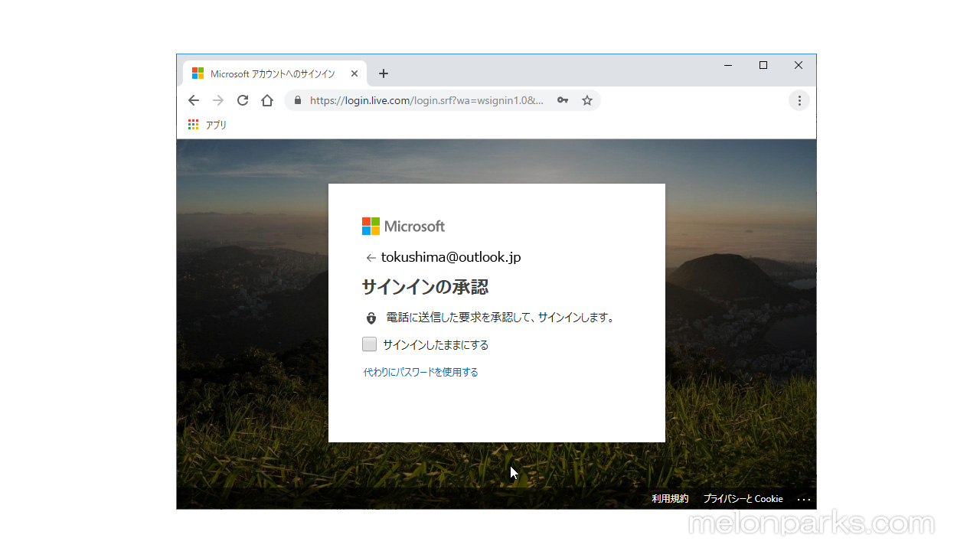Reload the page with the refresh icon
Image resolution: width=980 pixels, height=551 pixels.
(243, 100)
